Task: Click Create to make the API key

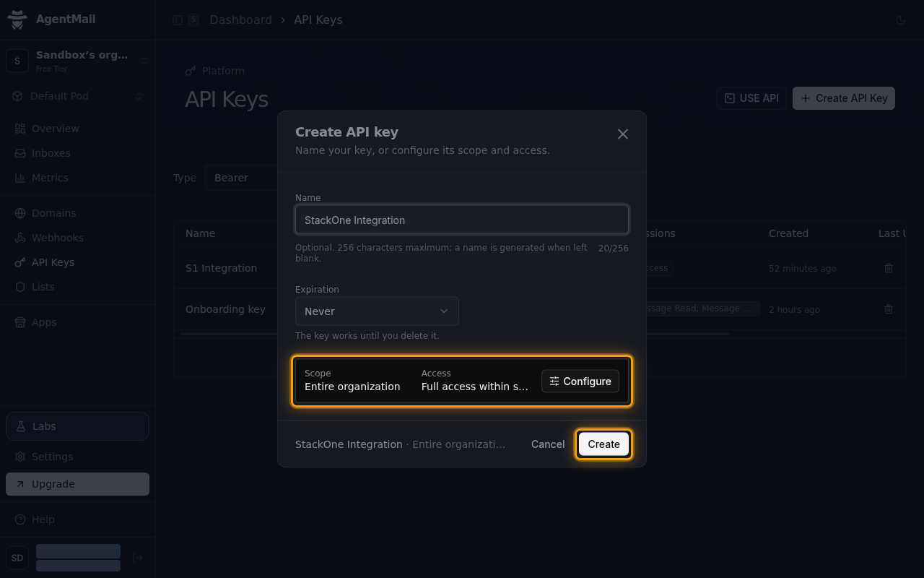Action: pyautogui.click(x=603, y=444)
